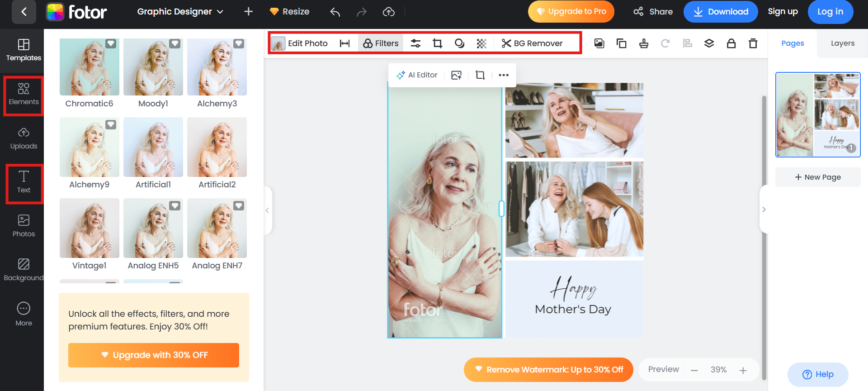Open the Share option
868x391 pixels.
pos(653,12)
